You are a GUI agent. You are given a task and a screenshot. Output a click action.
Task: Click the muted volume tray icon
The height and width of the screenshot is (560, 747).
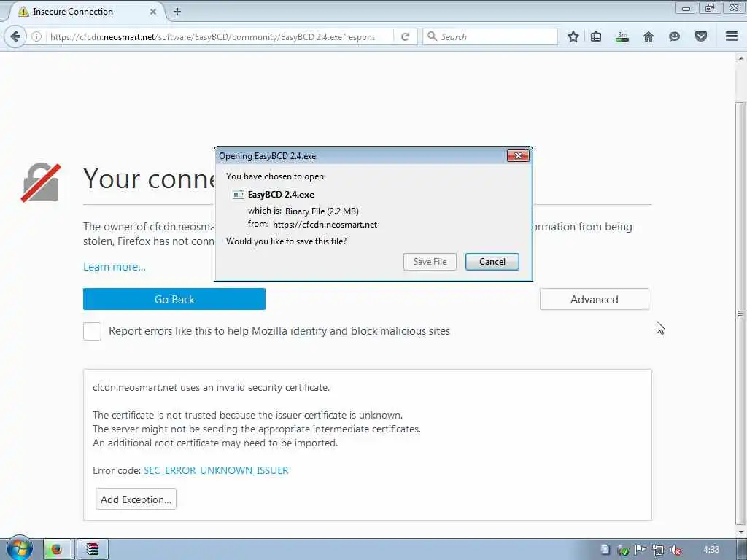(x=675, y=550)
